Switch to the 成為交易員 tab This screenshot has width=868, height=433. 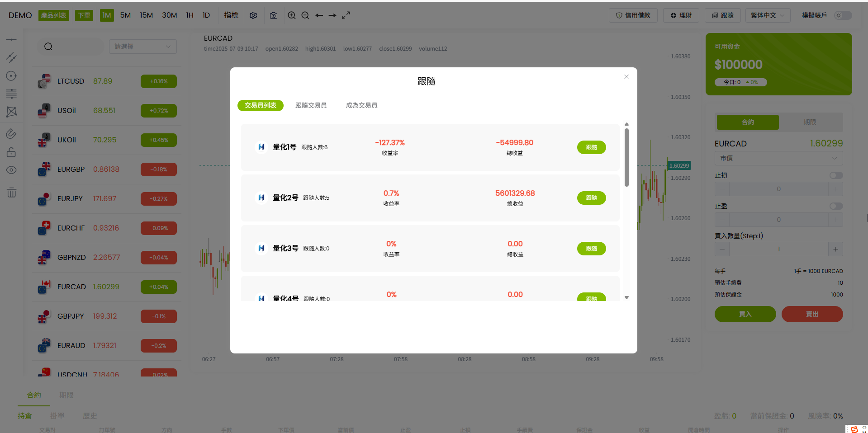pyautogui.click(x=361, y=105)
